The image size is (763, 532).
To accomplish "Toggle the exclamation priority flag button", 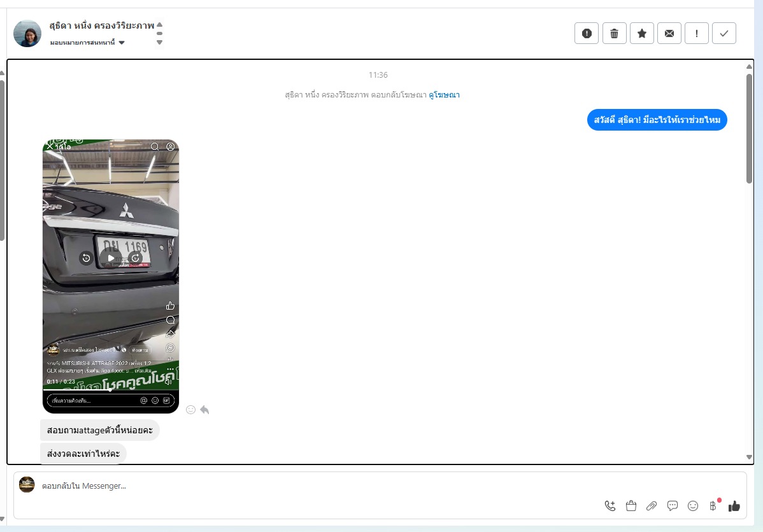I will (x=697, y=34).
